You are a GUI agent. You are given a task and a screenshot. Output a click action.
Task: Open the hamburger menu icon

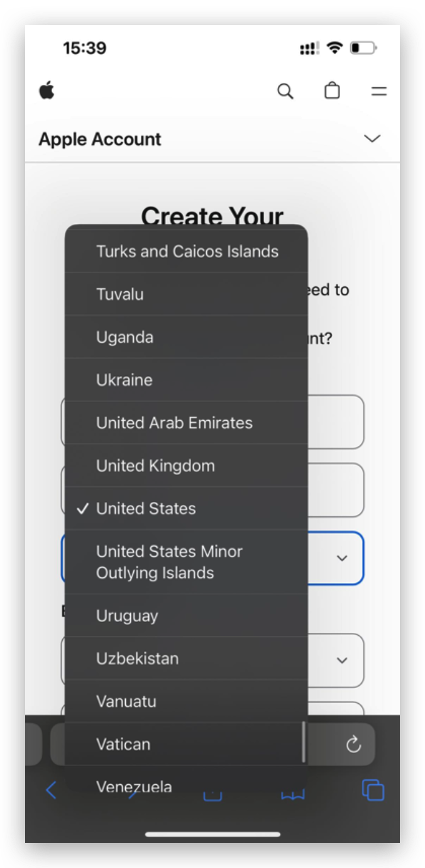[378, 92]
